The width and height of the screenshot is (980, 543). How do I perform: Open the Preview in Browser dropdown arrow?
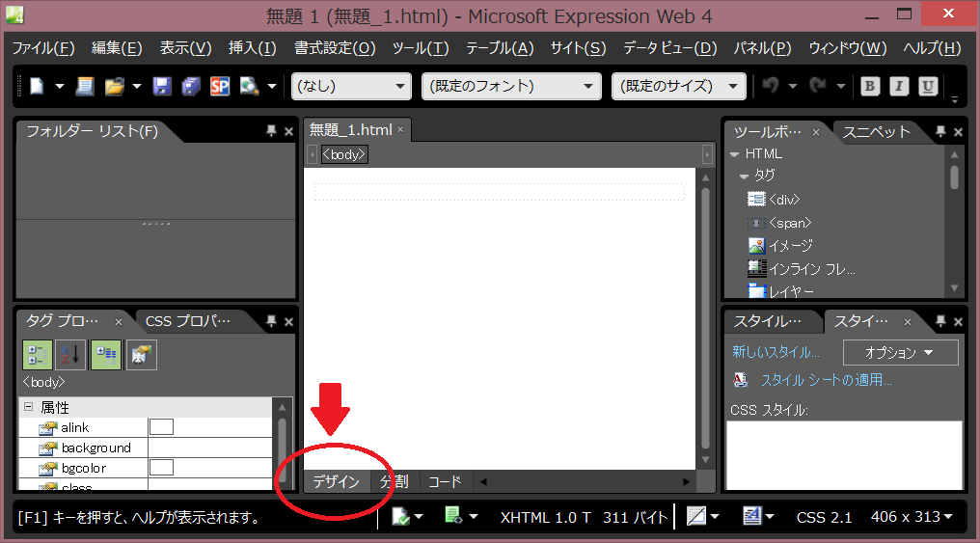272,86
